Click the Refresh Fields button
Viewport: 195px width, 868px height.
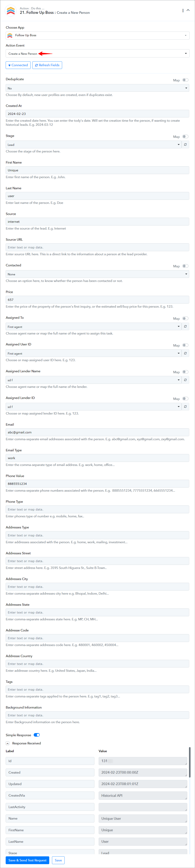coord(47,65)
